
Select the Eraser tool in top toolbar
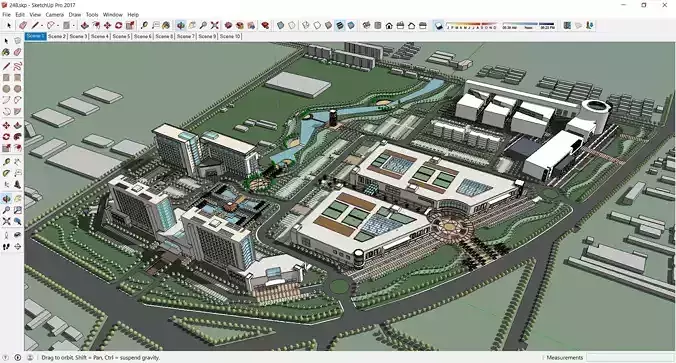click(23, 25)
